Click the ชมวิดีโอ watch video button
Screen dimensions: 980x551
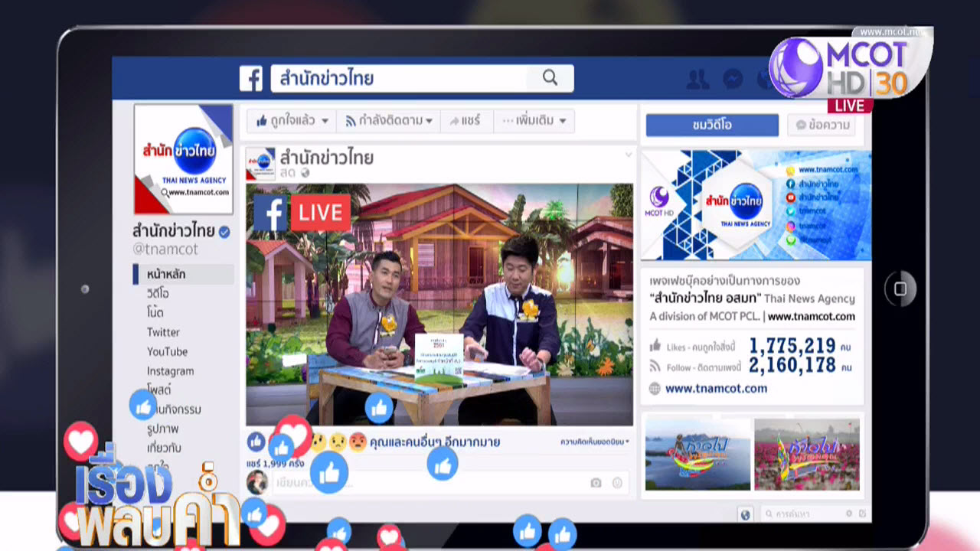712,126
